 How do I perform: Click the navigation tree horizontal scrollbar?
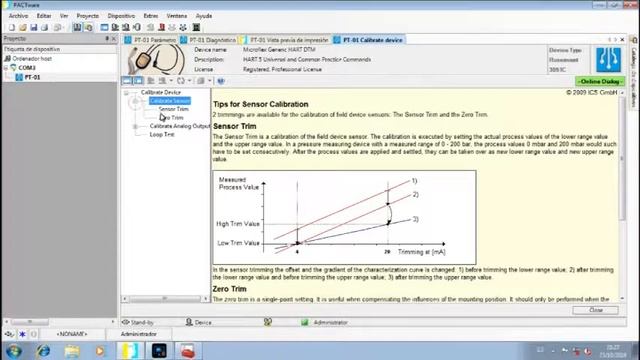[165, 299]
